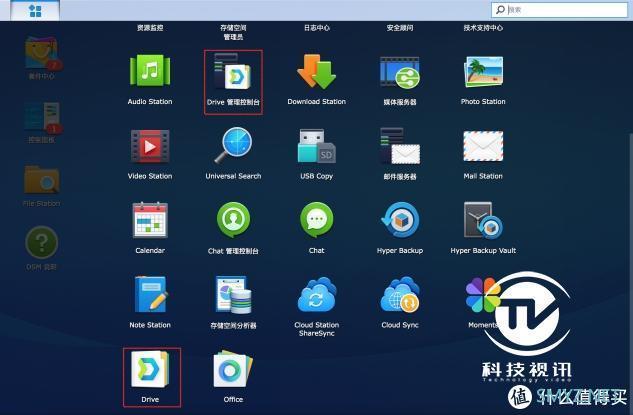The height and width of the screenshot is (415, 633).
Task: Open the 日志中心 log center entry
Action: (316, 28)
